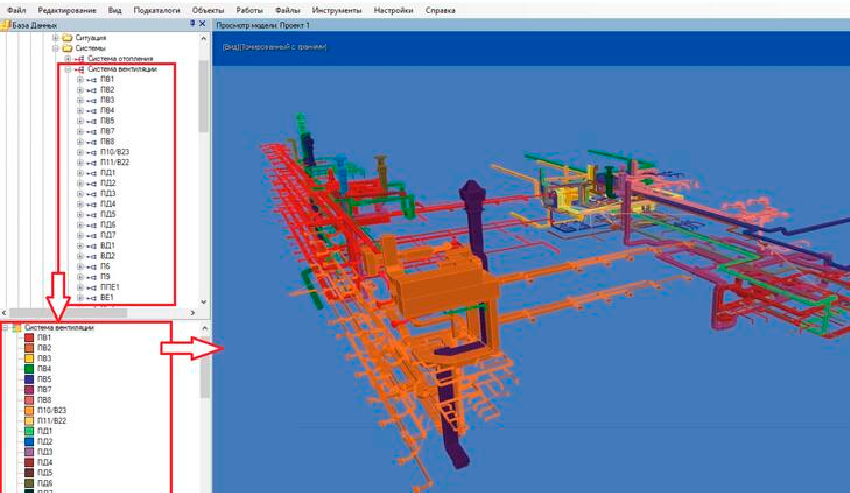Click the ПД1 duct icon in upper tree
This screenshot has width=850, height=493.
[92, 173]
